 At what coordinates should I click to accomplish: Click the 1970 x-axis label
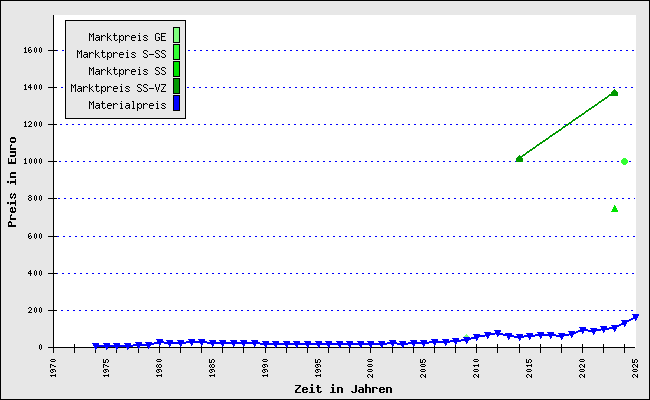pos(53,368)
